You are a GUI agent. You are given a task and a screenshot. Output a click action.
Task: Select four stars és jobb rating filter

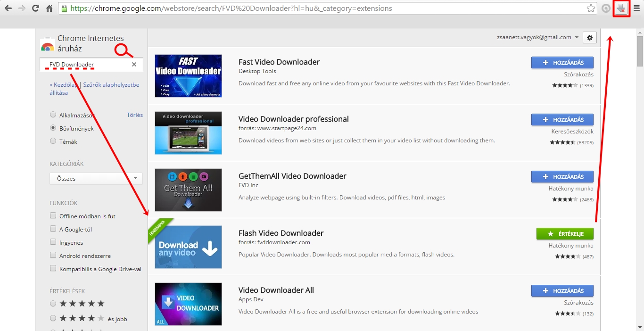click(53, 318)
